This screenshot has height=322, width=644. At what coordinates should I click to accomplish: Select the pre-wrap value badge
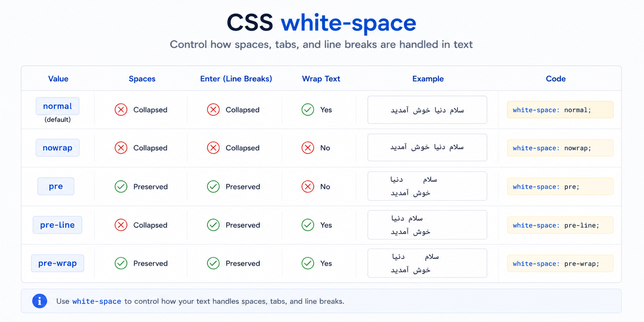coord(57,263)
